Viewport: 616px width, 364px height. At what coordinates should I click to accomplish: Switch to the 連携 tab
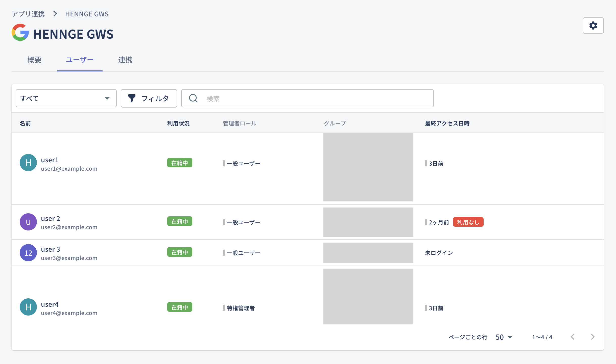125,60
